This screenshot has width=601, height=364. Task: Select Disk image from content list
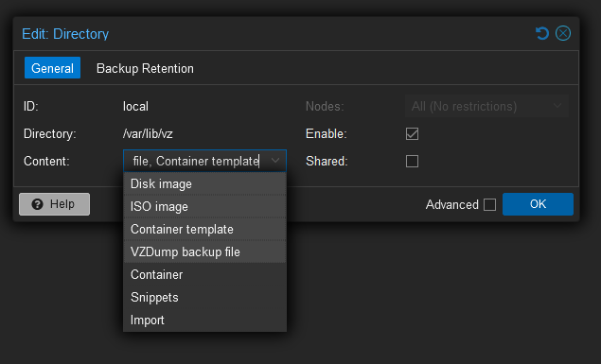204,183
